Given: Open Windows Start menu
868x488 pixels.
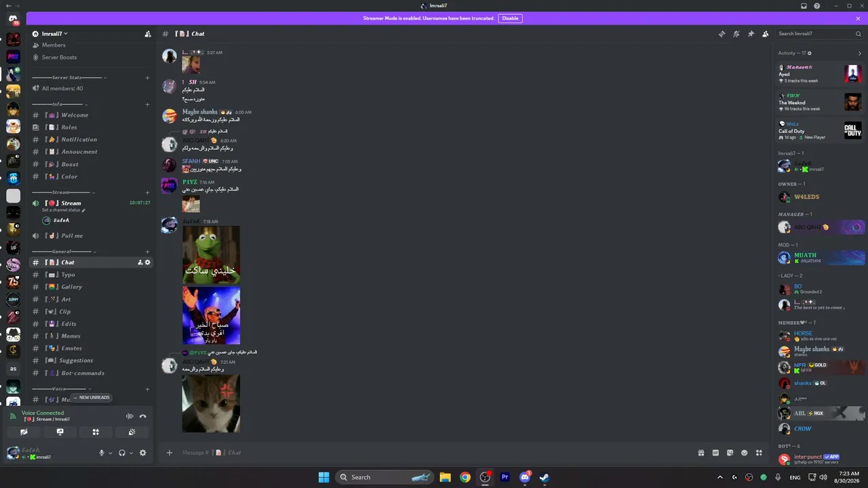Looking at the screenshot, I should point(323,477).
